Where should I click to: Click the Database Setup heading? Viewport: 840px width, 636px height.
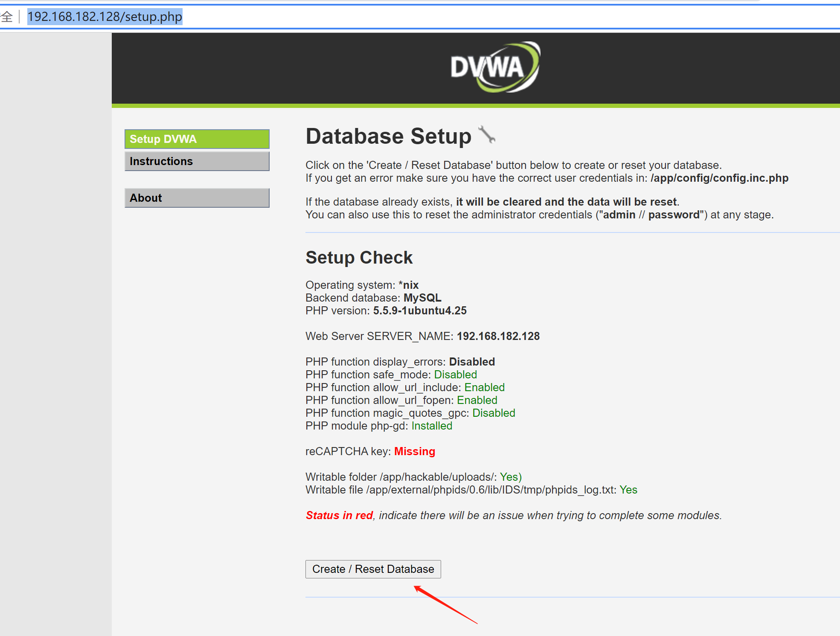(x=388, y=136)
